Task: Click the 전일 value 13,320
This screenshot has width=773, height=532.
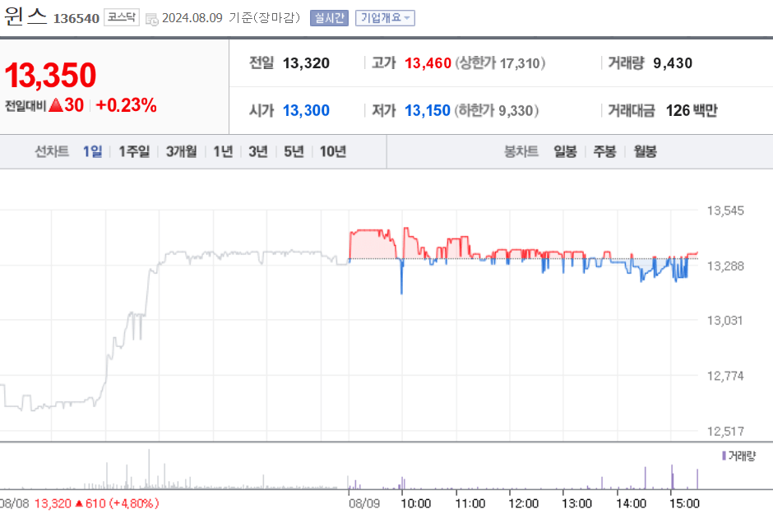Action: pos(306,63)
